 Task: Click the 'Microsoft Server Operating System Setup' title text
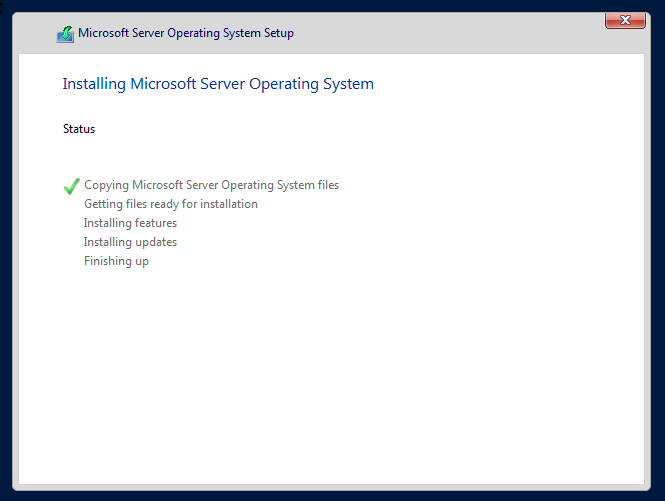186,33
